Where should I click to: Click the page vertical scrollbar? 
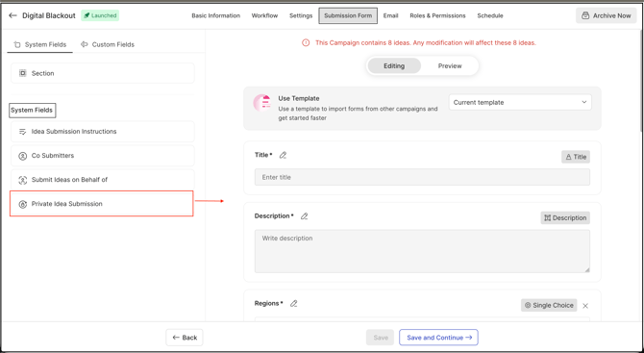(640, 82)
